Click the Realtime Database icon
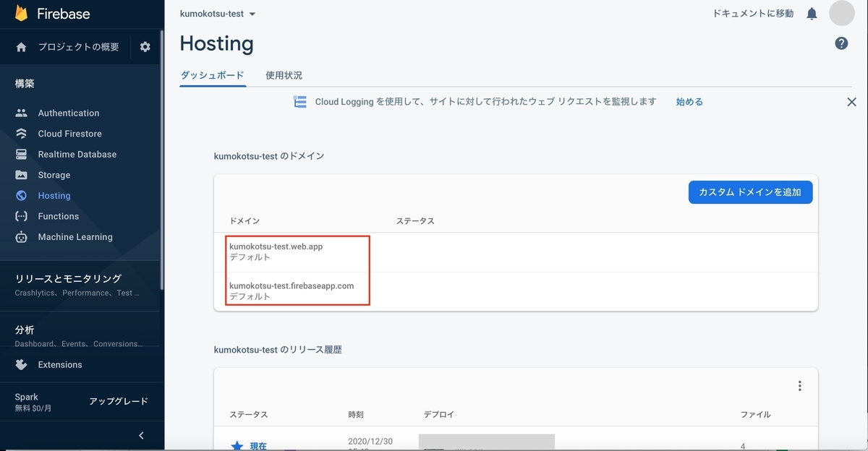Screen dimensions: 868x451 click(x=21, y=155)
